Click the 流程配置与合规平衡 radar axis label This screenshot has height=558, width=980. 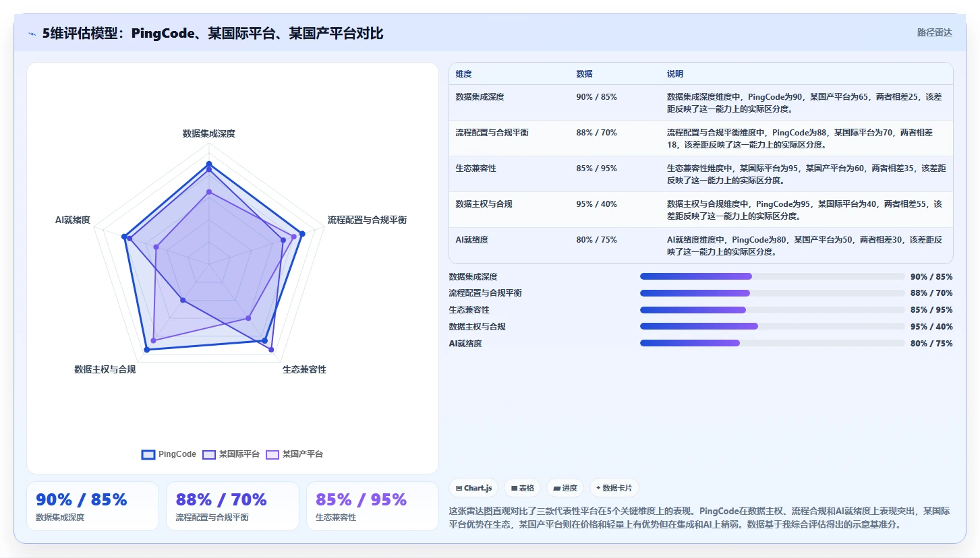(x=367, y=220)
